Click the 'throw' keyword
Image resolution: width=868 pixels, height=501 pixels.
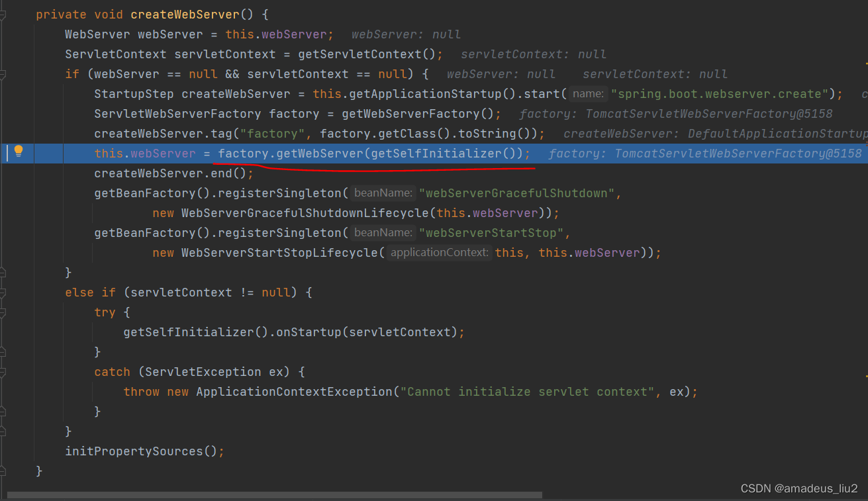click(x=141, y=392)
